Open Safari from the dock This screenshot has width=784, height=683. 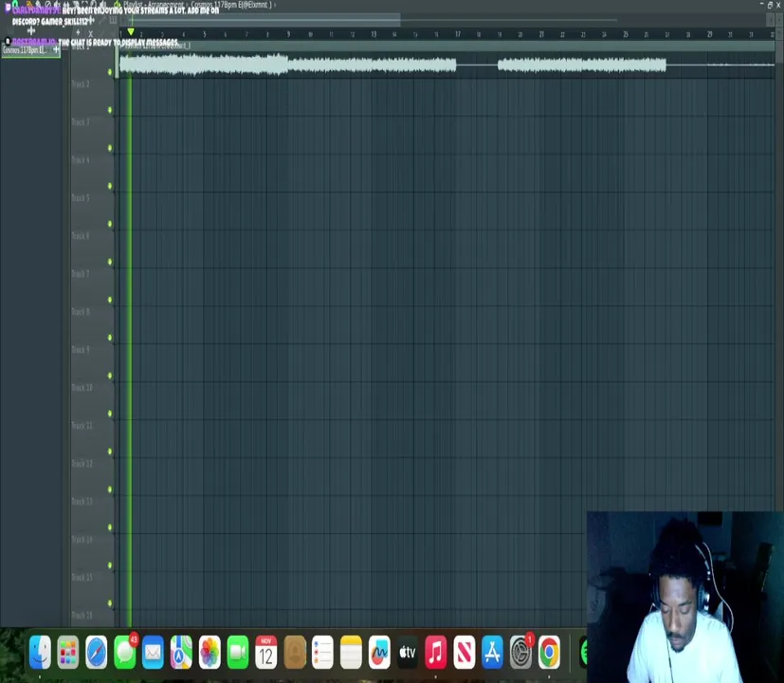(x=97, y=653)
